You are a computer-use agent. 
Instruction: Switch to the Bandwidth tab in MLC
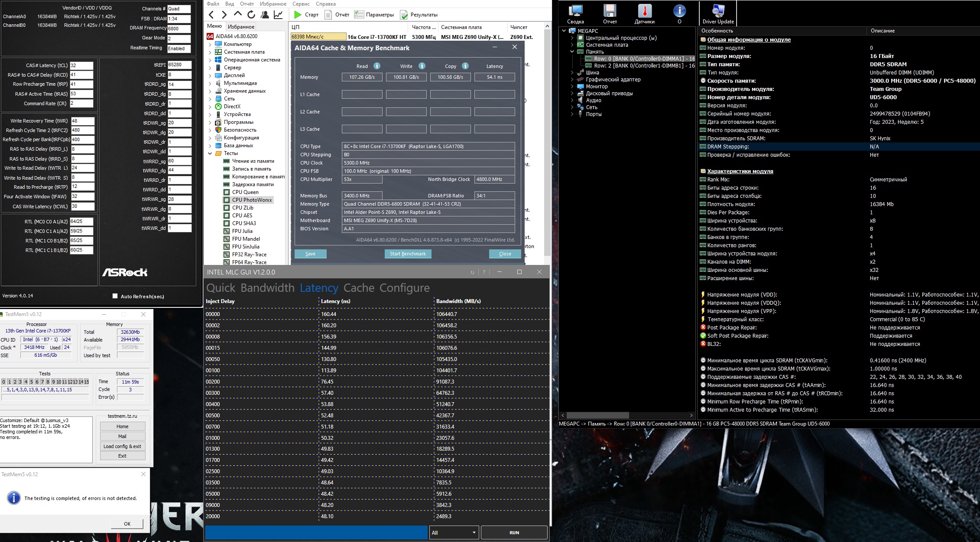pos(267,288)
